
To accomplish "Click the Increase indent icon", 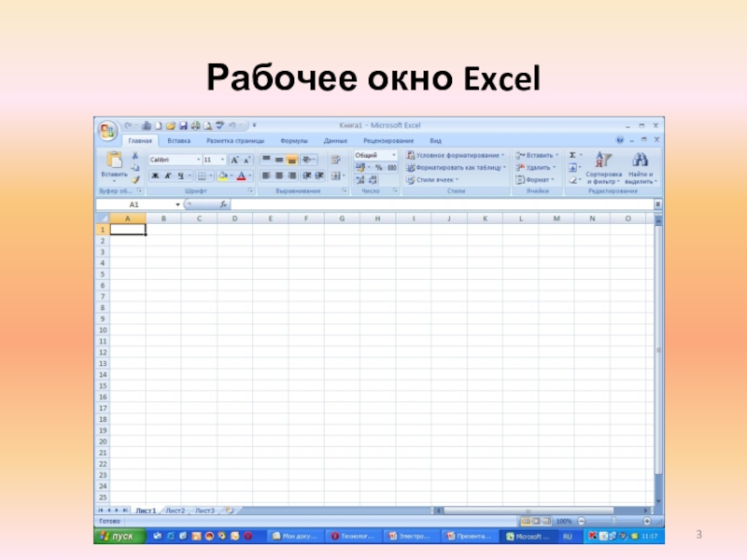I will click(x=319, y=176).
